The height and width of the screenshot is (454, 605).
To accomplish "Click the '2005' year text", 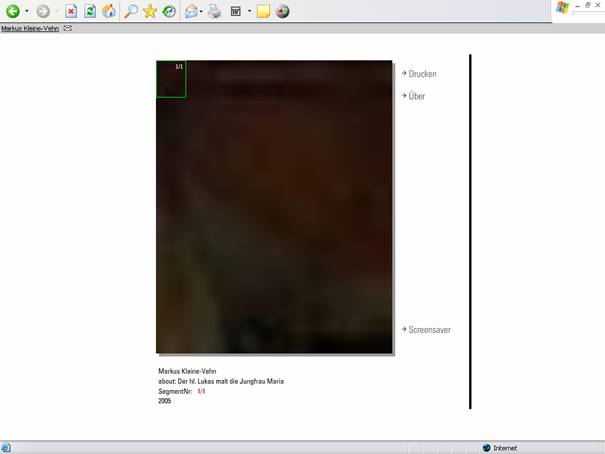I will tap(165, 401).
